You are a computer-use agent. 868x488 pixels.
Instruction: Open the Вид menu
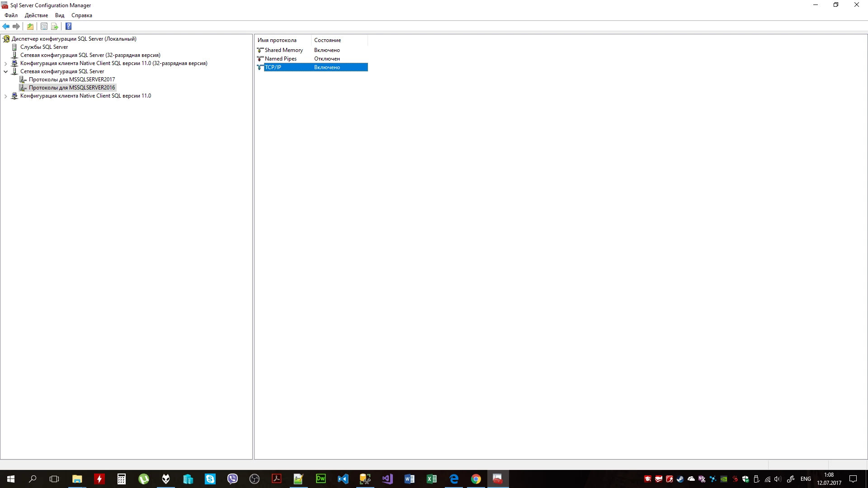coord(60,15)
